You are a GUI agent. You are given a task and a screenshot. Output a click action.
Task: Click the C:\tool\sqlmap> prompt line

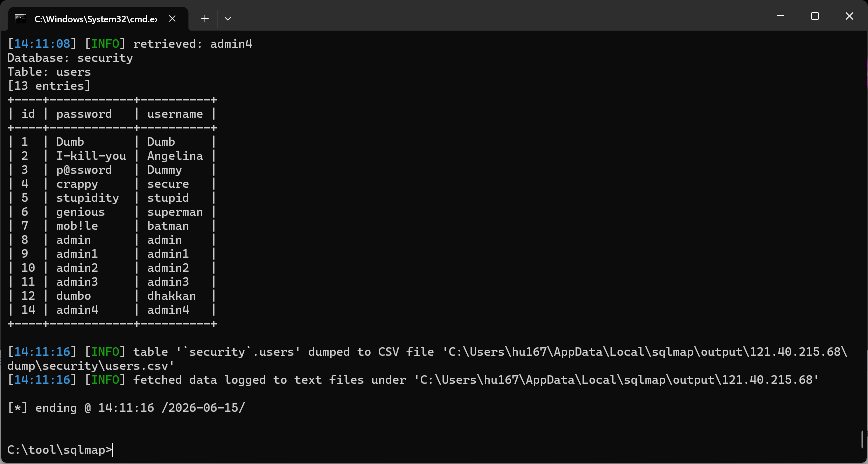tap(60, 450)
